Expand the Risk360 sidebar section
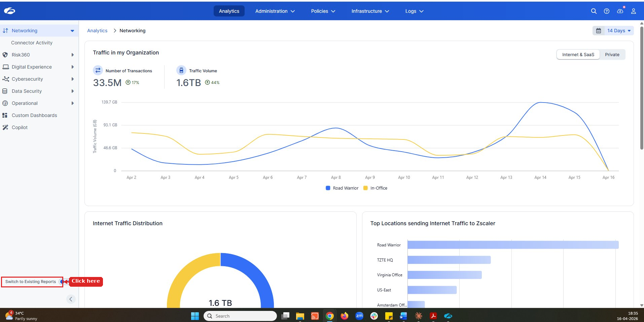This screenshot has height=322, width=644. [21, 55]
